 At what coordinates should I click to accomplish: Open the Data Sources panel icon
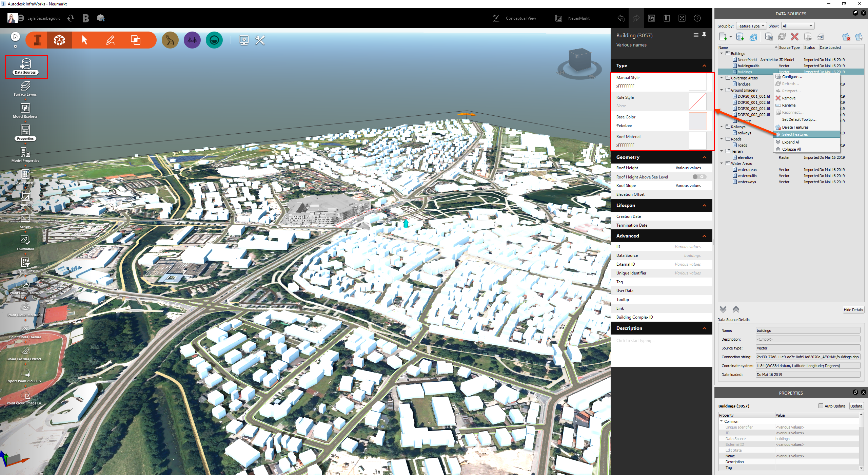26,64
